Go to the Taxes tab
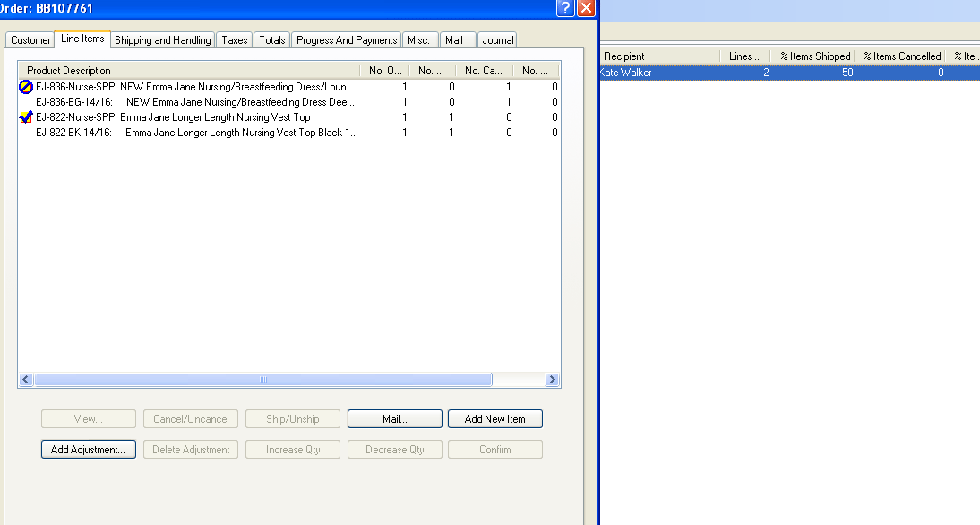This screenshot has height=525, width=980. [235, 40]
